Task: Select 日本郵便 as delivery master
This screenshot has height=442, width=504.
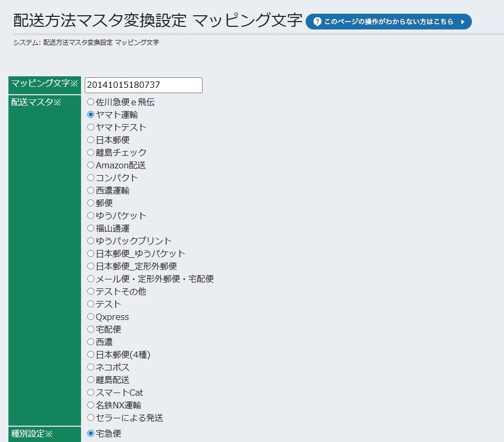Action: click(90, 140)
